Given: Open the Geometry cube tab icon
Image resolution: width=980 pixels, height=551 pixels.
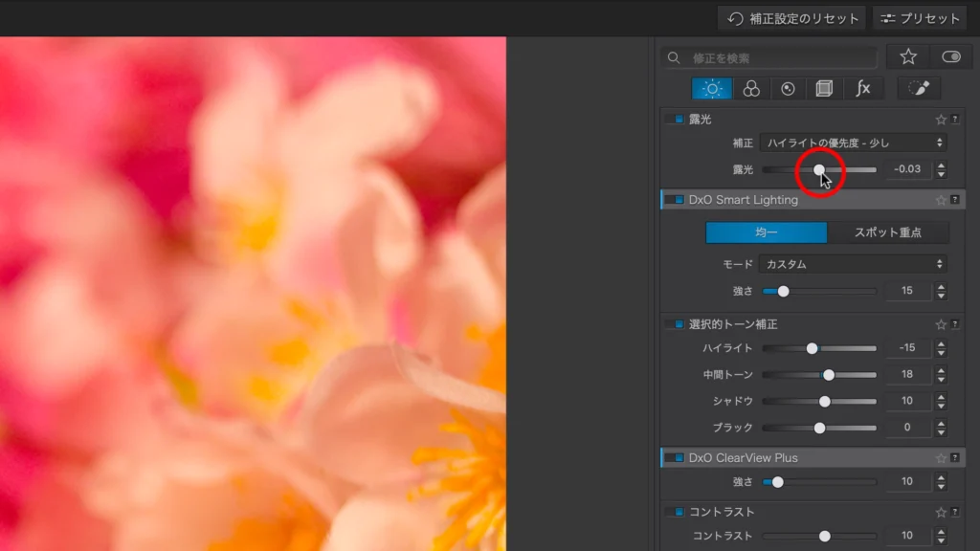Looking at the screenshot, I should coord(824,89).
